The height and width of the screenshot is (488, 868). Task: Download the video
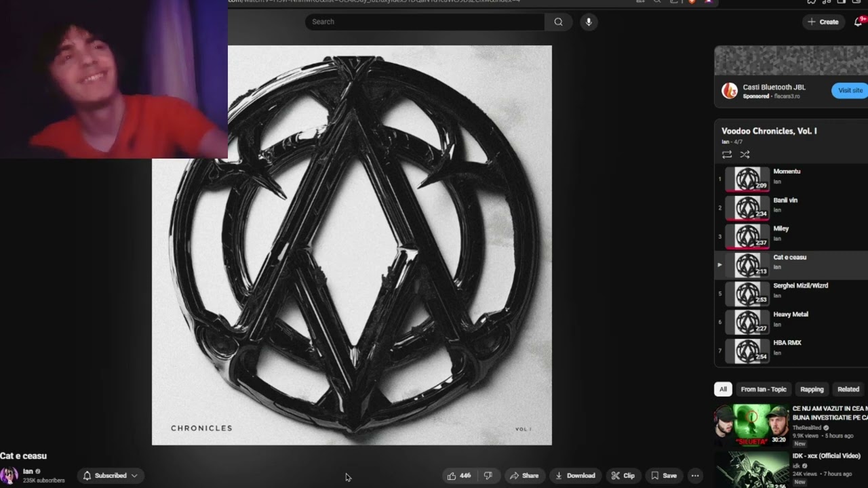(x=575, y=476)
